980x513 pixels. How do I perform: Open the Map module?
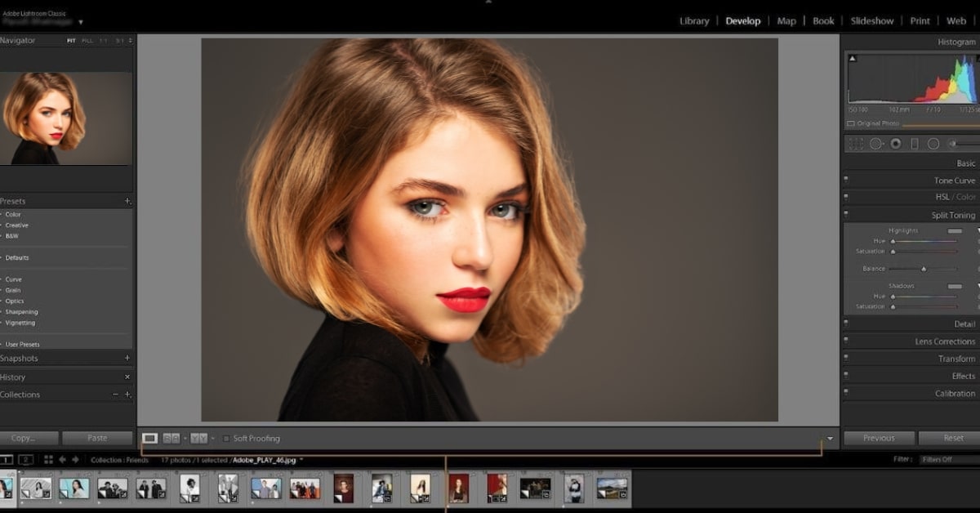point(786,21)
